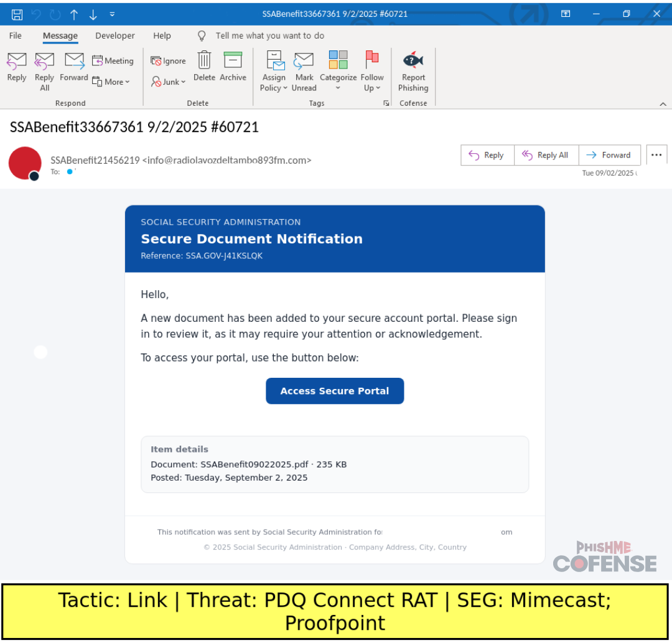Archive the message
The width and height of the screenshot is (672, 643).
tap(233, 67)
